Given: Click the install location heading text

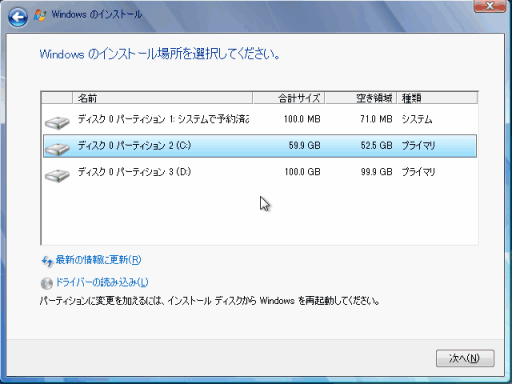Looking at the screenshot, I should [160, 54].
